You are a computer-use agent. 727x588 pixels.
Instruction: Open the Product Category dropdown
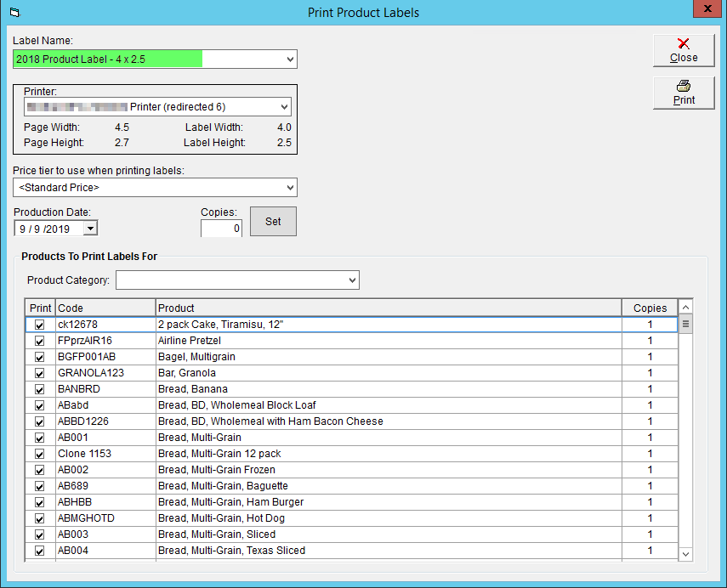pyautogui.click(x=352, y=280)
